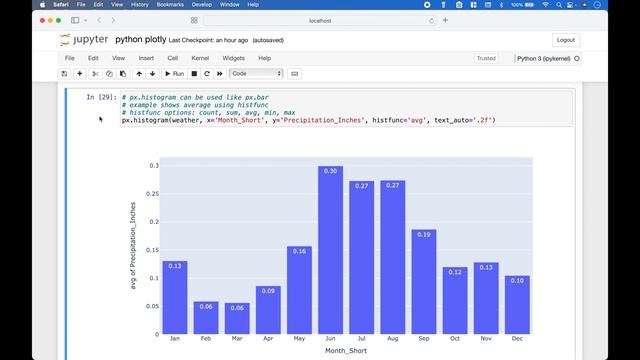Click the Month_Short x-axis title
The width and height of the screenshot is (640, 360).
click(x=346, y=351)
